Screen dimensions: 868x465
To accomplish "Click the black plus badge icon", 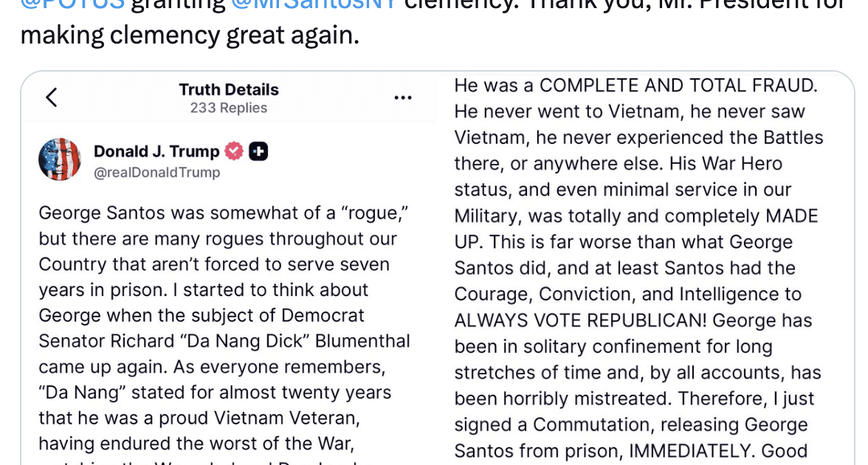I will 258,152.
